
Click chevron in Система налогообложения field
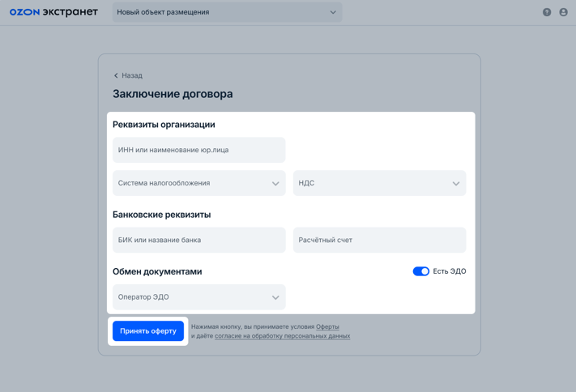click(275, 184)
